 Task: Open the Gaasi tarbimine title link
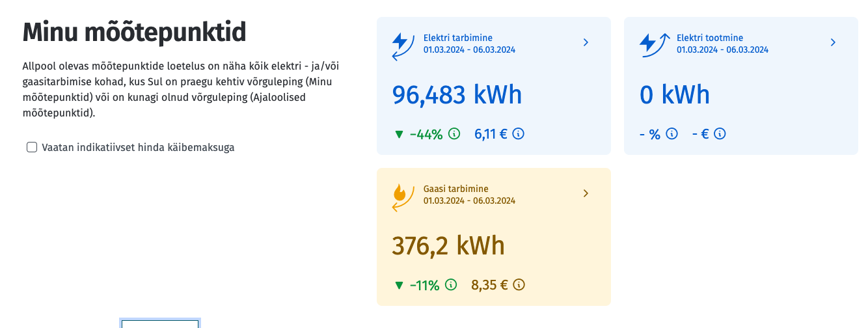click(x=456, y=189)
